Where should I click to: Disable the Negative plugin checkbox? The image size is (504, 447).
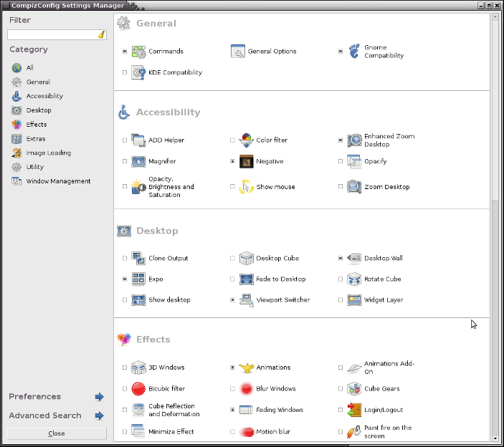(x=232, y=161)
